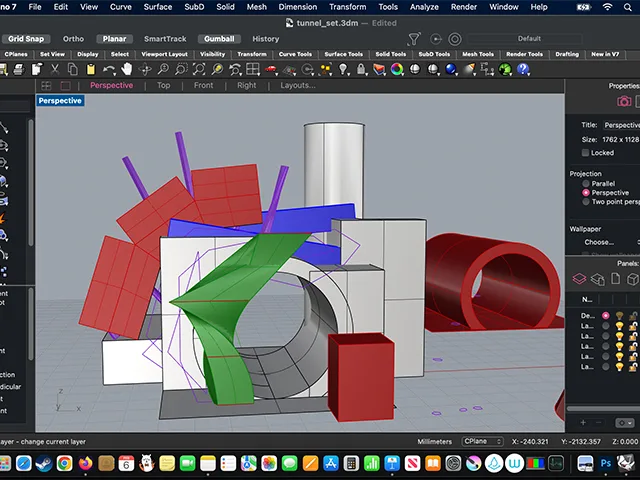
Task: Select the Parallel projection radio button
Action: 586,184
